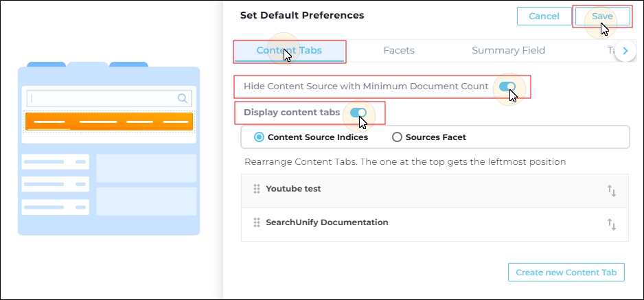Viewport: 644px width, 300px height.
Task: Select the SearchUnify Documentation row
Action: pos(435,224)
